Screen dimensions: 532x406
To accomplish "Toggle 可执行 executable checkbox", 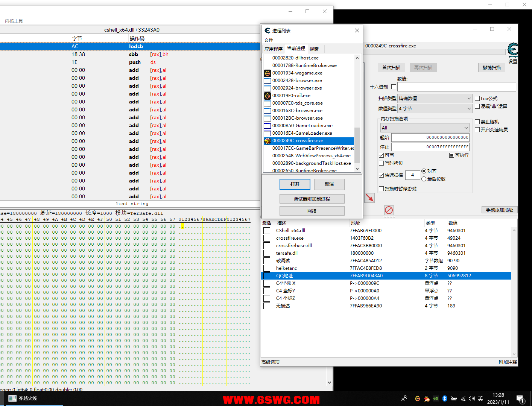I will coord(451,155).
